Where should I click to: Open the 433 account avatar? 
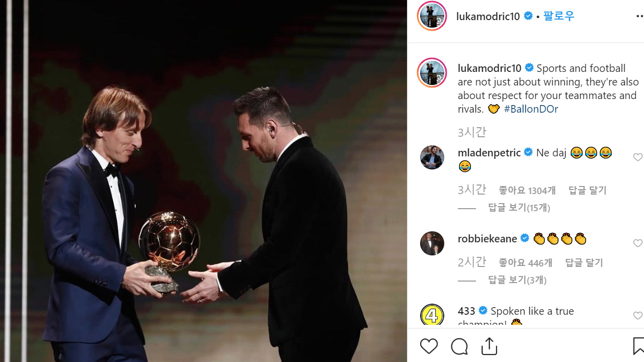coord(432,316)
